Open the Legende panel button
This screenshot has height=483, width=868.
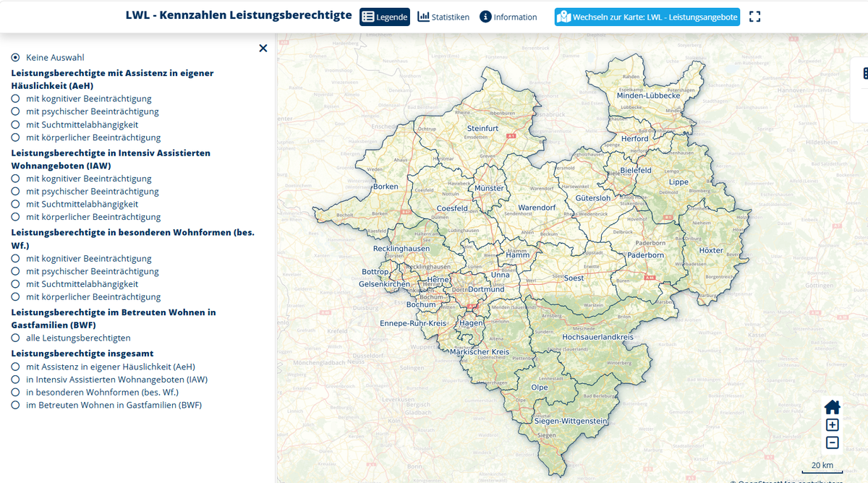(384, 17)
